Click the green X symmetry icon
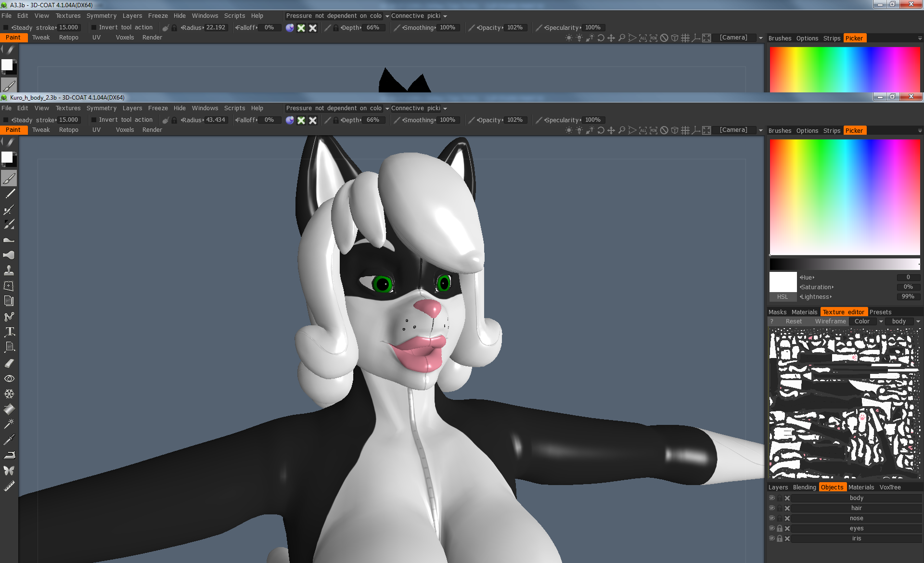The height and width of the screenshot is (563, 924). [301, 120]
